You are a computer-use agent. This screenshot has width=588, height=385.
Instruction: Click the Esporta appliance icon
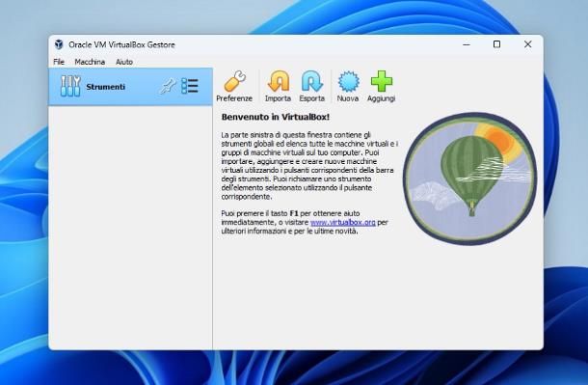click(x=312, y=87)
